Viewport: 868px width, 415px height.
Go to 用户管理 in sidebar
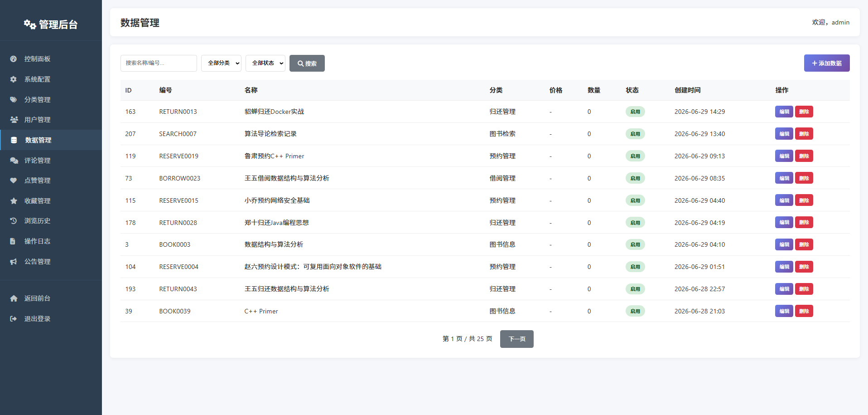(51, 120)
